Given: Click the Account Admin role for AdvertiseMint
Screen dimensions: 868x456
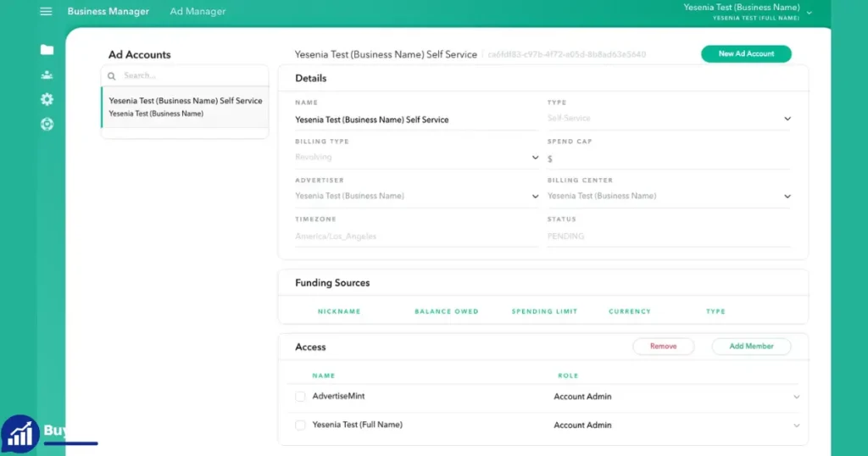Looking at the screenshot, I should pos(582,397).
